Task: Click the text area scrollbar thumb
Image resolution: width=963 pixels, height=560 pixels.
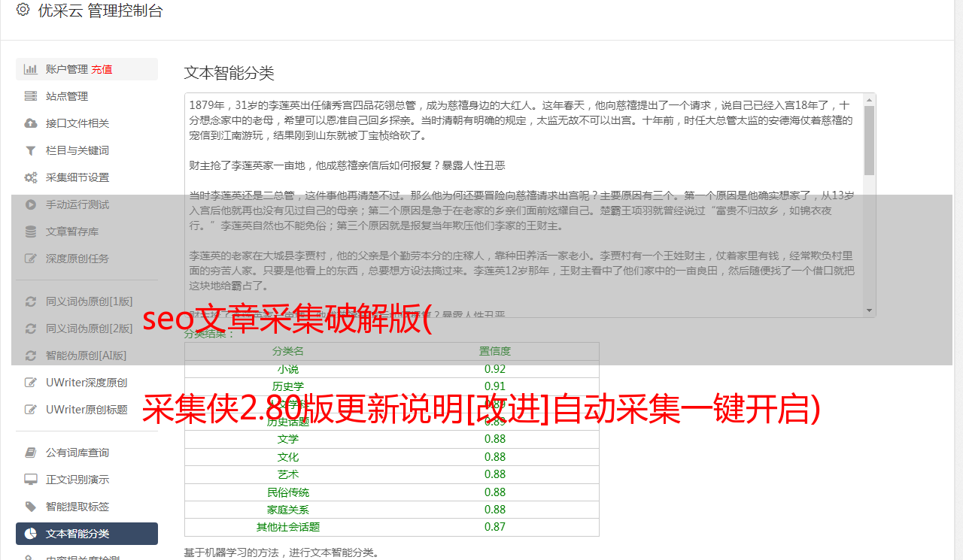Action: click(870, 141)
